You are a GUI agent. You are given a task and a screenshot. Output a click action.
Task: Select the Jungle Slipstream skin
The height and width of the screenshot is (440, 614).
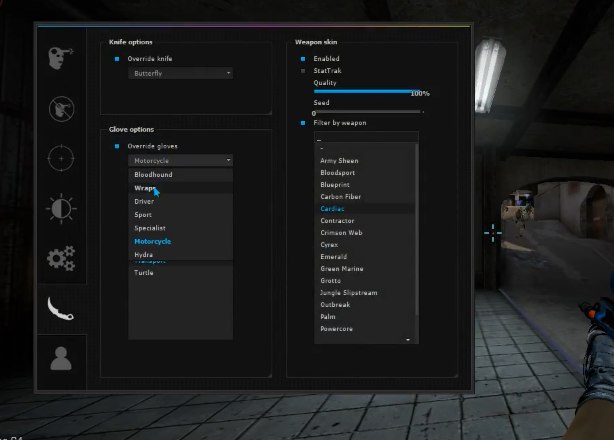[365, 293]
